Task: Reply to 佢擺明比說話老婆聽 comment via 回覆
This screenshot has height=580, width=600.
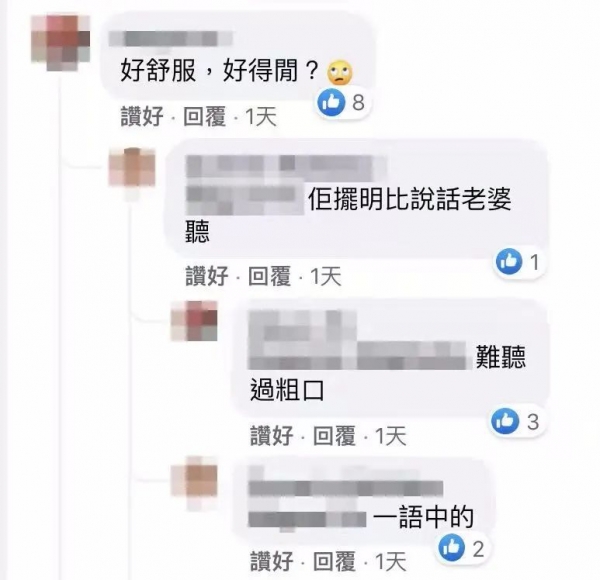Action: pos(269,276)
